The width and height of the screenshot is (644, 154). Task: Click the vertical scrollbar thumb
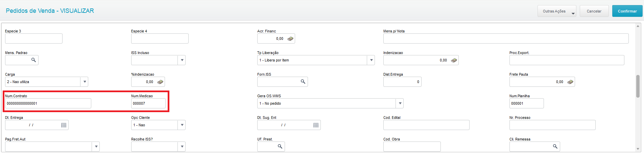(638, 86)
